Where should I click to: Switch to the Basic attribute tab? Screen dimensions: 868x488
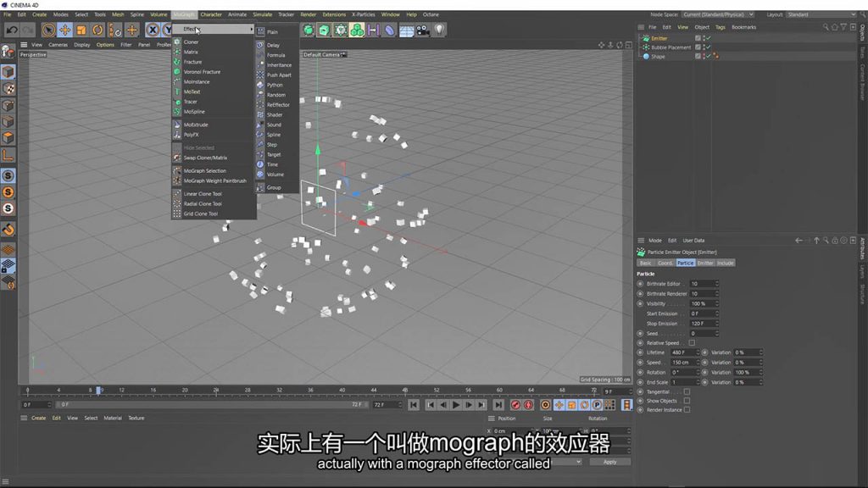coord(645,263)
